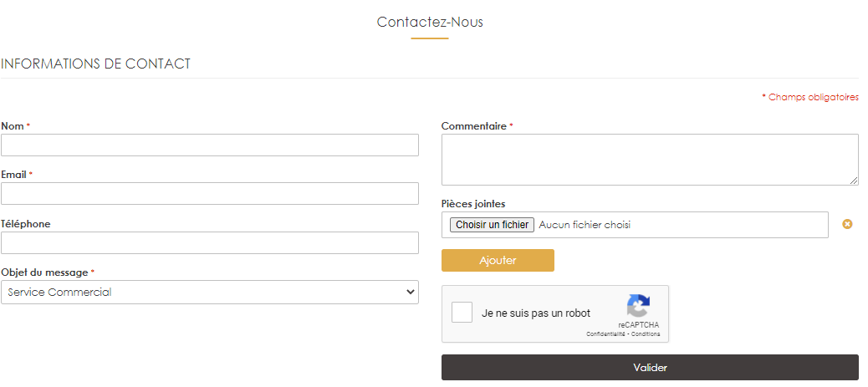Focus the Email input field

[x=210, y=194]
